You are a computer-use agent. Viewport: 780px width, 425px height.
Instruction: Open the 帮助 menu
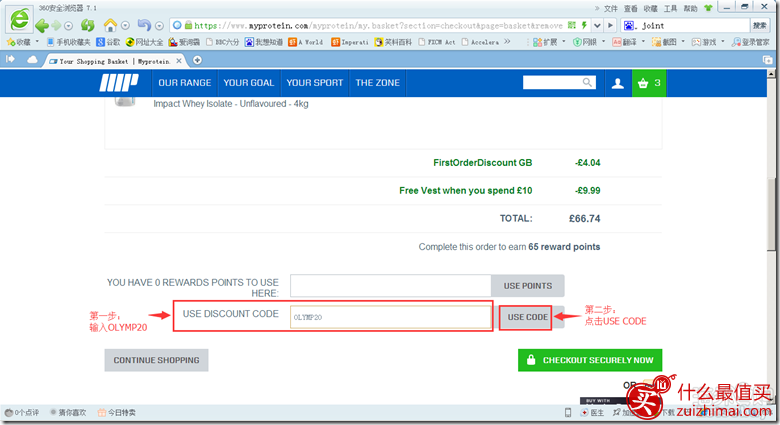690,8
